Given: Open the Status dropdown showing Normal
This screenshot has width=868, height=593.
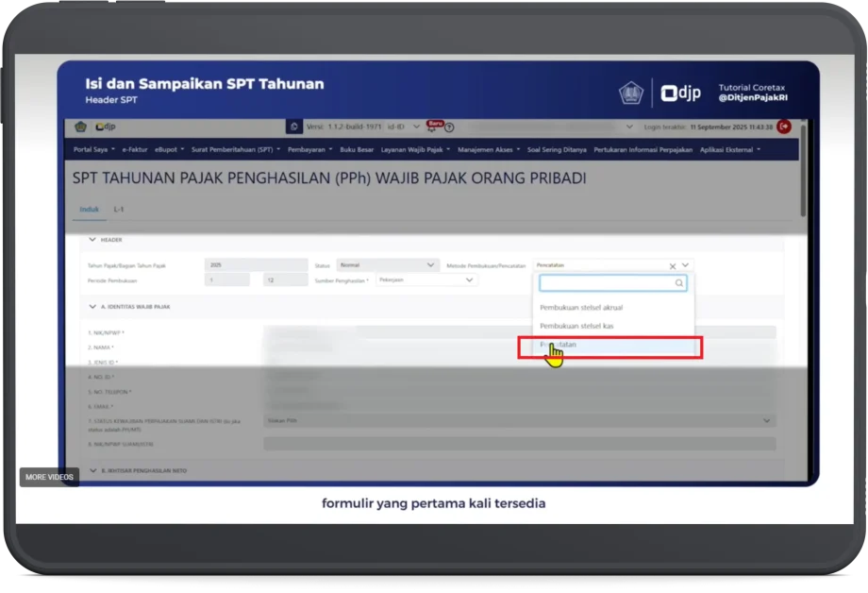Looking at the screenshot, I should (388, 265).
